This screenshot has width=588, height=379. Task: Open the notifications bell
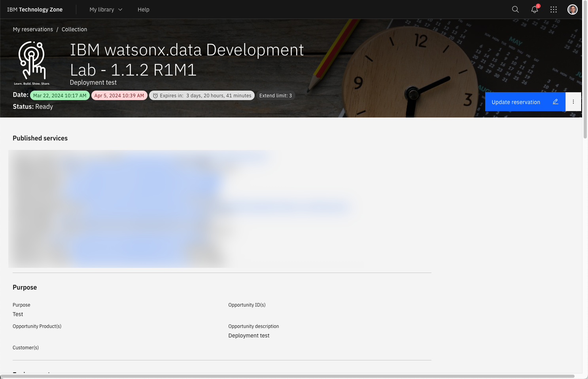pyautogui.click(x=535, y=9)
